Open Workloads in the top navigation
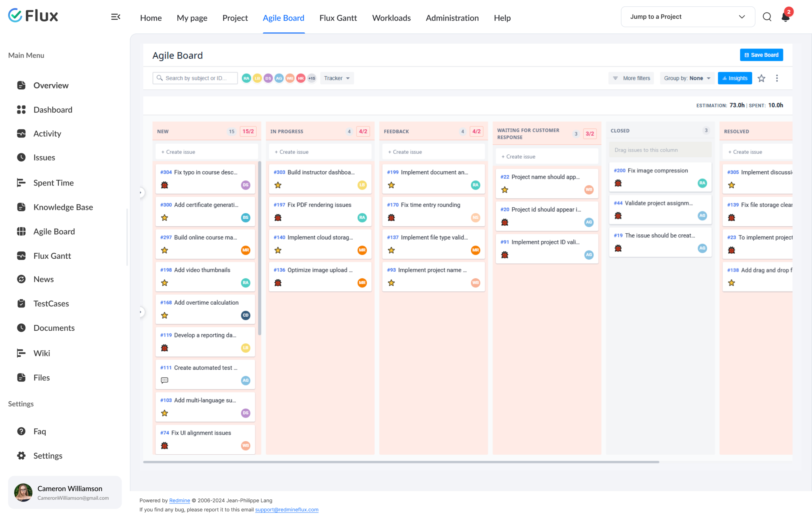 click(391, 18)
